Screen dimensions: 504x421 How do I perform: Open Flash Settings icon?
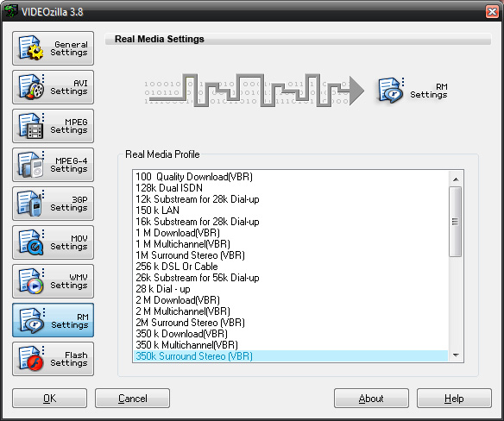click(31, 359)
